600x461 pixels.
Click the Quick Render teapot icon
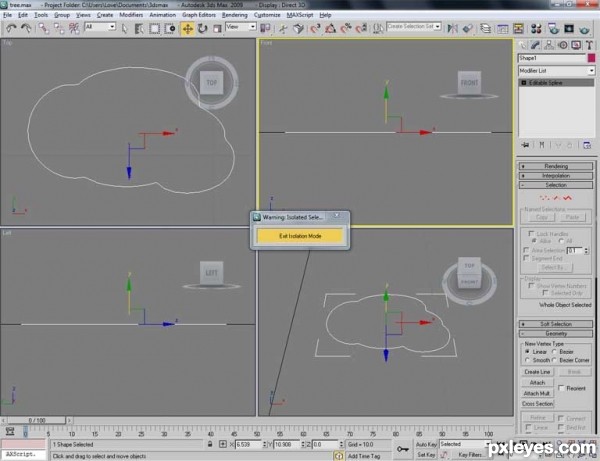coord(584,29)
